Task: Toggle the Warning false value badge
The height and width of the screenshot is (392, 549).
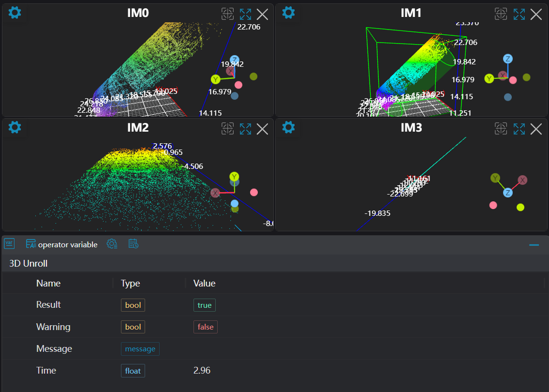Action: point(205,327)
